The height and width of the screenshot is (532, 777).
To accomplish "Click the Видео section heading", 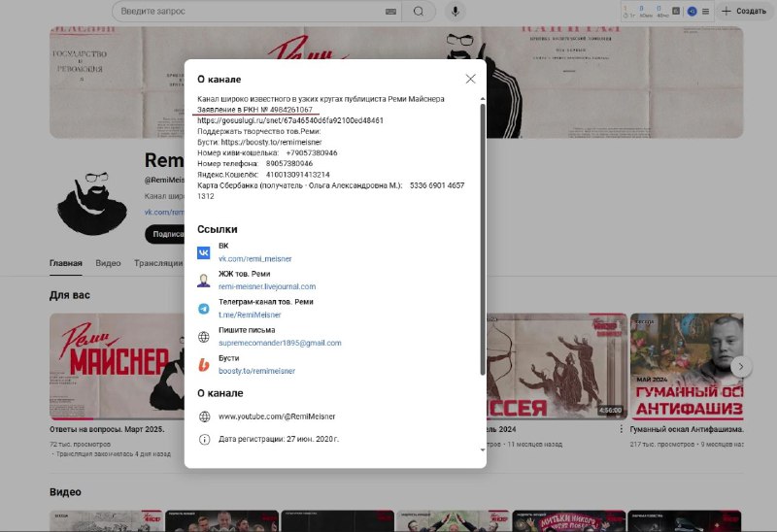I will coord(65,492).
